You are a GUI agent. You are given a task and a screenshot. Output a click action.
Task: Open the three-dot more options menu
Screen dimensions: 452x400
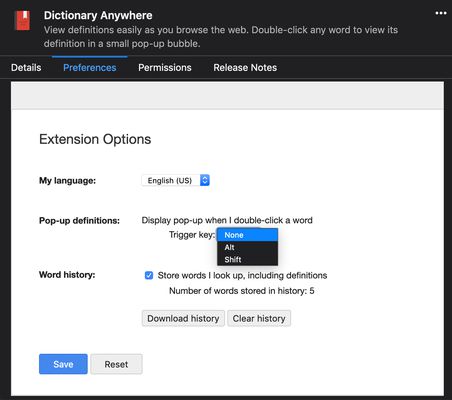441,13
